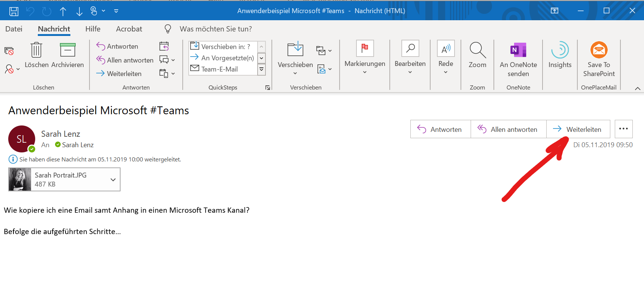This screenshot has width=644, height=288.
Task: Click sender name Sarah Lenz
Action: tap(61, 134)
